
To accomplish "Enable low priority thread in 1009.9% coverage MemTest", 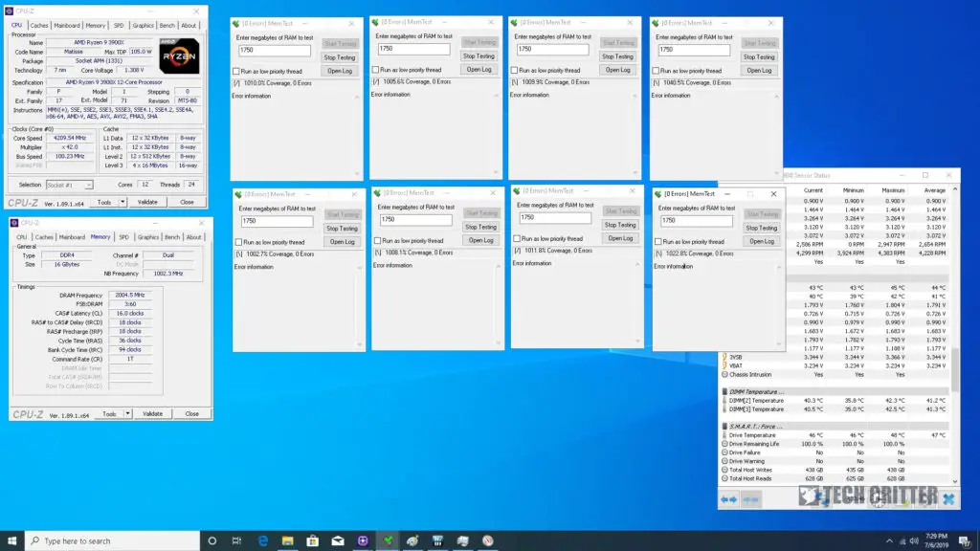I will point(514,71).
